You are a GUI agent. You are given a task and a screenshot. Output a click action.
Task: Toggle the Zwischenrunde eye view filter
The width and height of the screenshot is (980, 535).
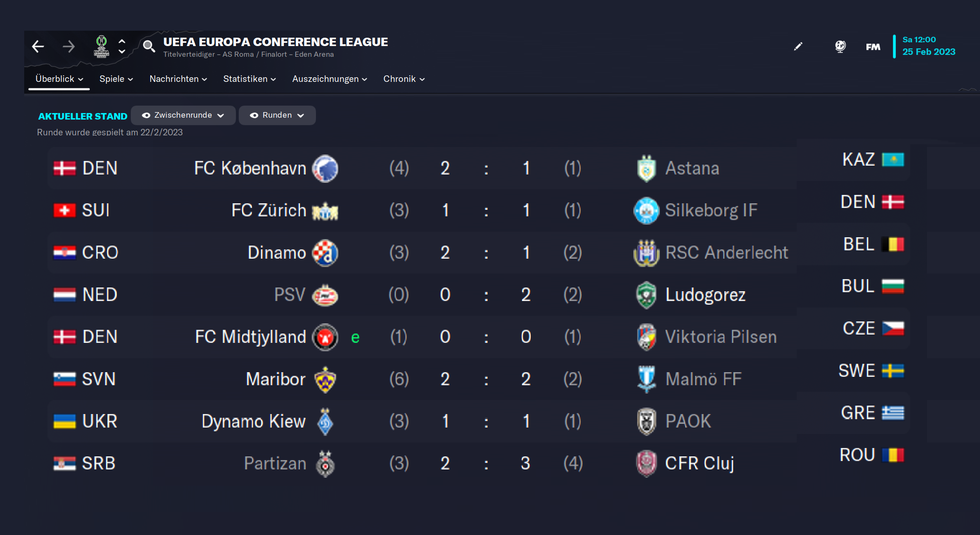click(x=183, y=115)
